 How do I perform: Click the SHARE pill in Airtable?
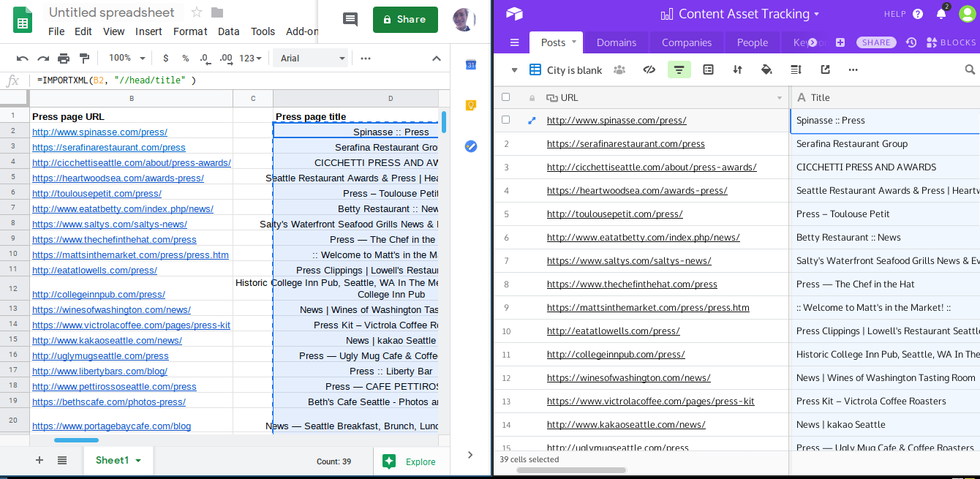coord(876,42)
